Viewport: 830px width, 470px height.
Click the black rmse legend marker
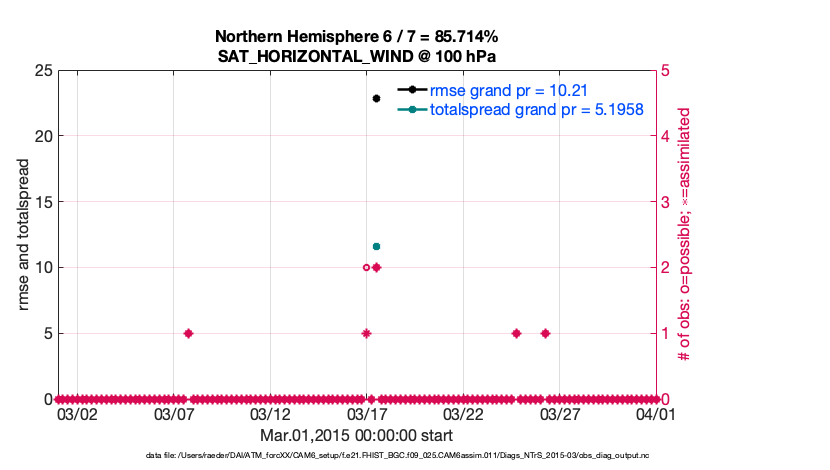point(412,90)
